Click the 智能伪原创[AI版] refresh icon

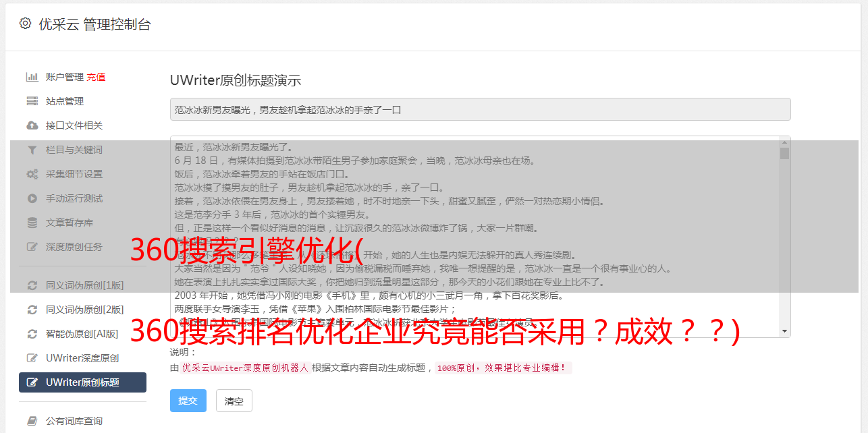pyautogui.click(x=32, y=334)
